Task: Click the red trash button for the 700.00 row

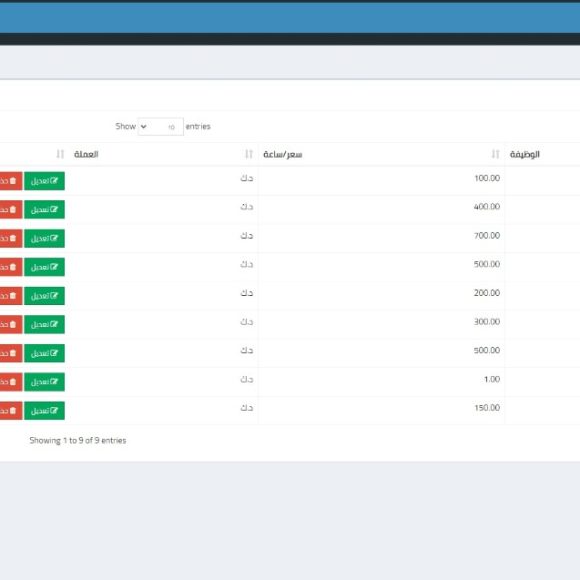Action: tap(11, 238)
